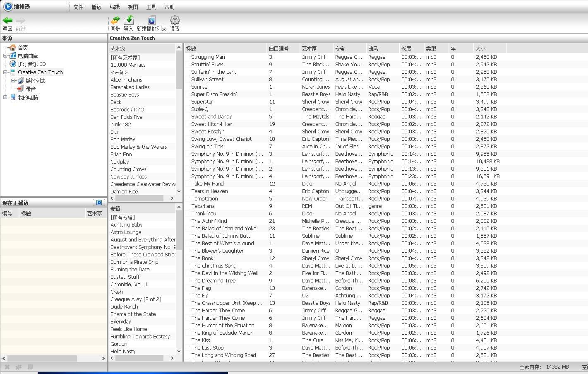Click the Sync toolbar icon
Screen dimensions: 588x374
pyautogui.click(x=115, y=20)
